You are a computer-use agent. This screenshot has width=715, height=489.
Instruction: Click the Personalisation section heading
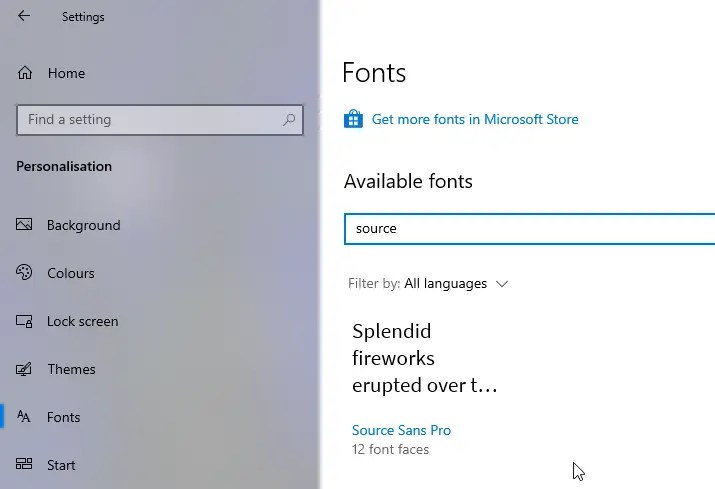pyautogui.click(x=64, y=166)
